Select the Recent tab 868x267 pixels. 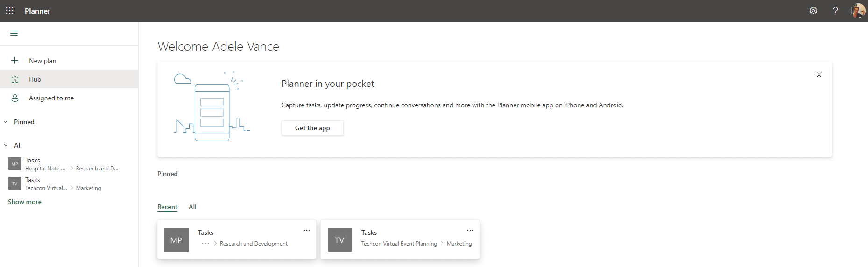click(x=167, y=207)
